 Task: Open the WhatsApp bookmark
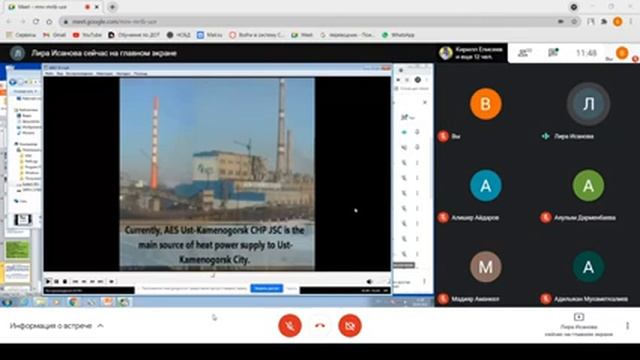(398, 35)
